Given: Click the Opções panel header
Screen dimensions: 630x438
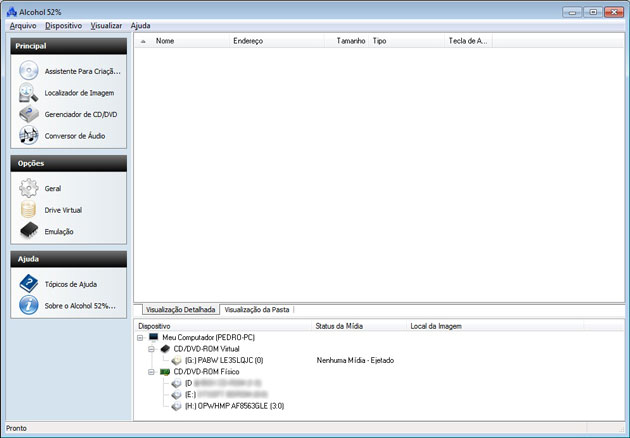Looking at the screenshot, I should [69, 163].
